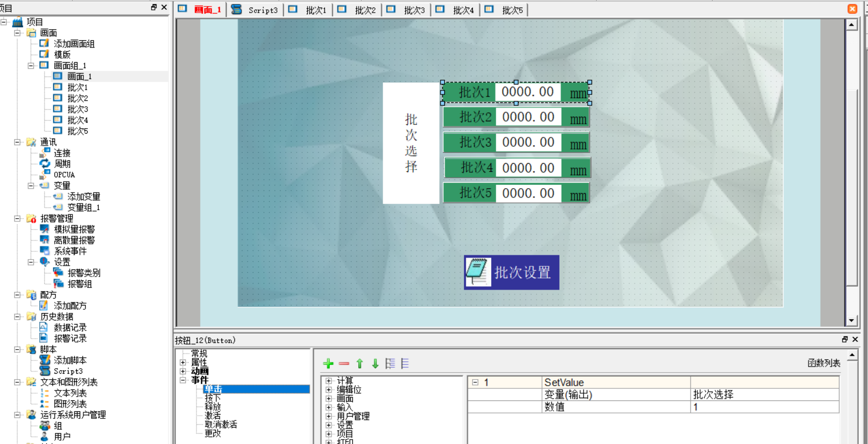Click the 添加变量 tag icon
The height and width of the screenshot is (444, 868).
click(58, 196)
